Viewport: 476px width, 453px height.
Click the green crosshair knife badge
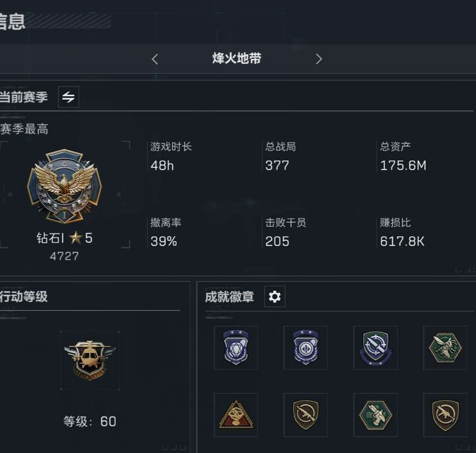376,348
